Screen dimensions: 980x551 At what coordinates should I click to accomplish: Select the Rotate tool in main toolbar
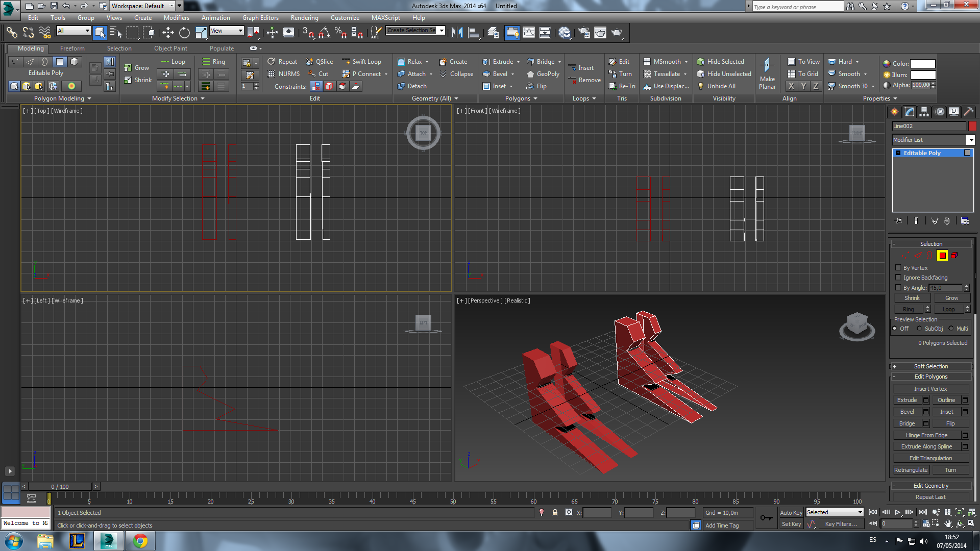coord(184,33)
